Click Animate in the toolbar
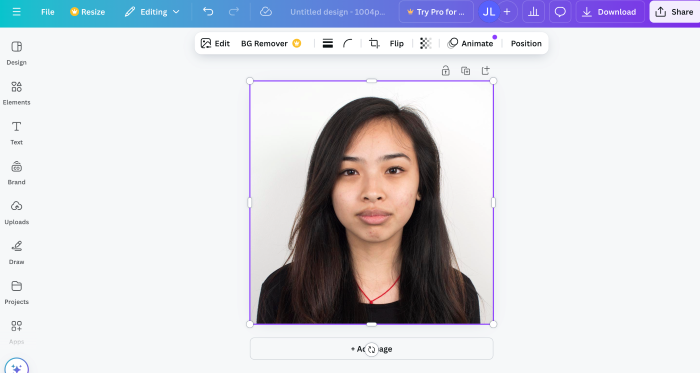The height and width of the screenshot is (373, 700). coord(471,43)
